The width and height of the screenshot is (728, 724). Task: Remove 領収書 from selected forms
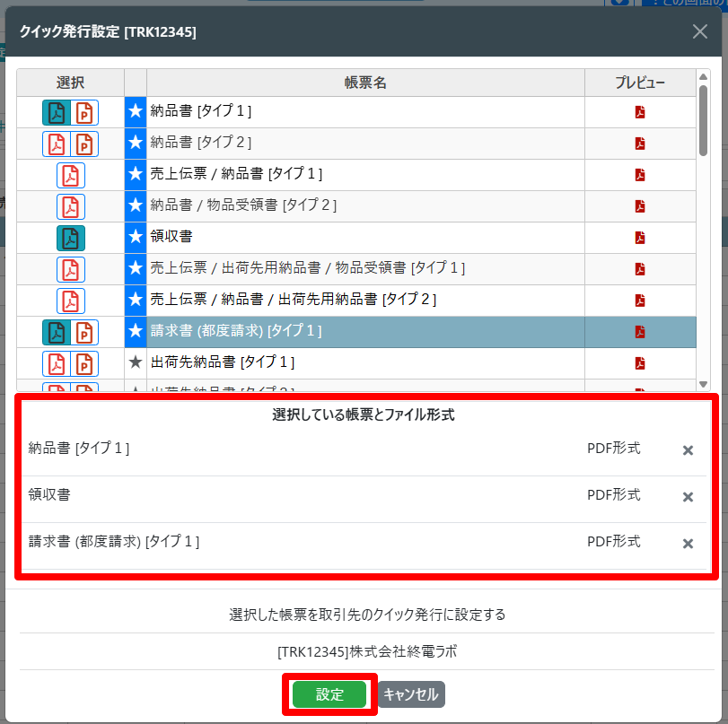(688, 497)
